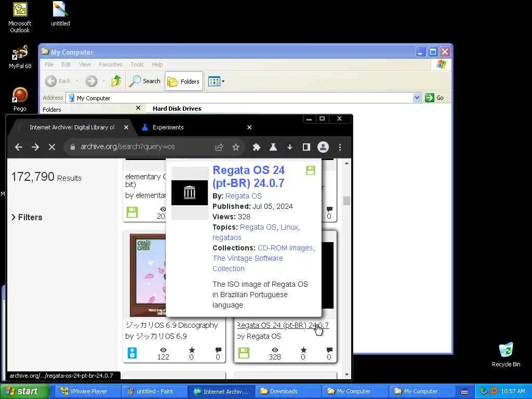532x399 pixels.
Task: Click Search in My Computer toolbar
Action: pyautogui.click(x=145, y=81)
